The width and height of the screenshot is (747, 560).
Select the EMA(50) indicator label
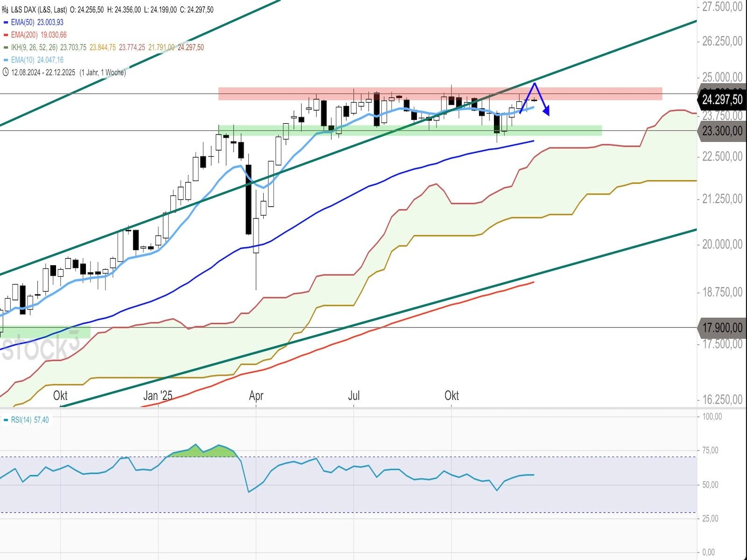23,22
